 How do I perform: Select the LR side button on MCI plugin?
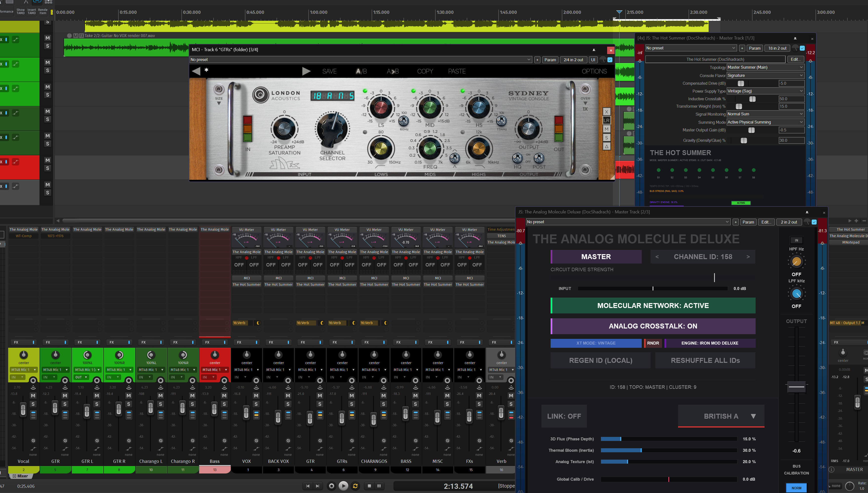(606, 120)
